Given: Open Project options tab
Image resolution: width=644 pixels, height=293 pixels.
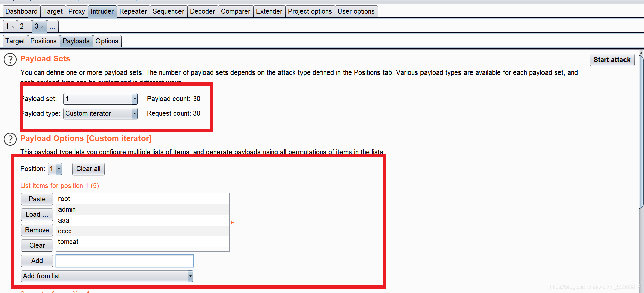Looking at the screenshot, I should point(310,11).
